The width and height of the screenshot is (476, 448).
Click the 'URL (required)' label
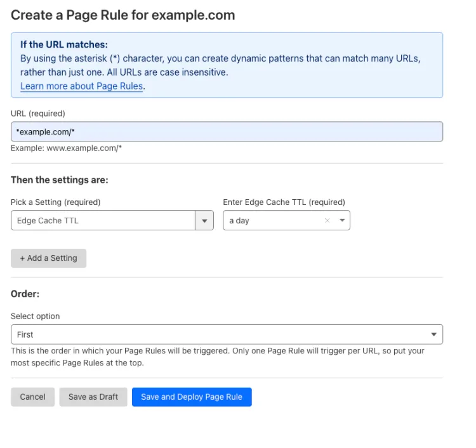click(x=38, y=114)
